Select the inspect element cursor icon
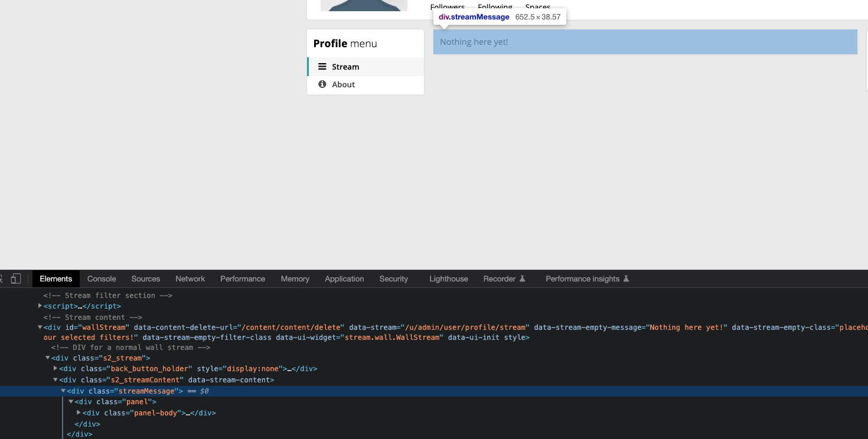868x439 pixels. pyautogui.click(x=2, y=278)
